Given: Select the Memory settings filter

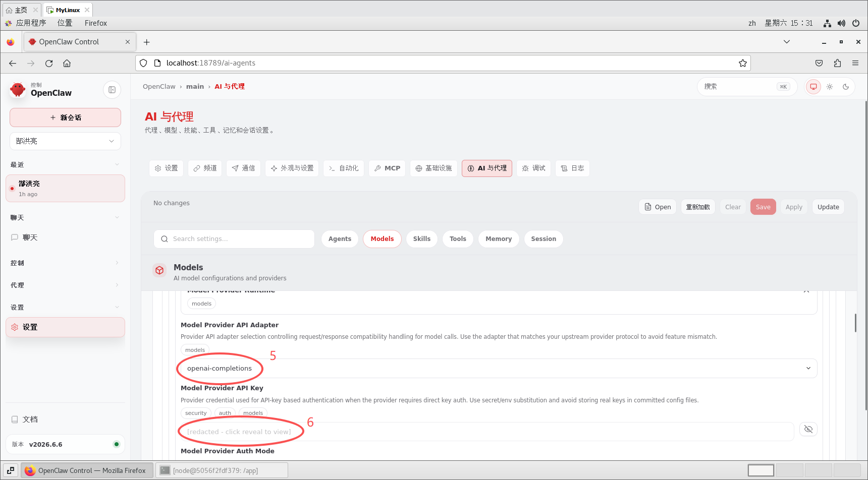Looking at the screenshot, I should (499, 239).
